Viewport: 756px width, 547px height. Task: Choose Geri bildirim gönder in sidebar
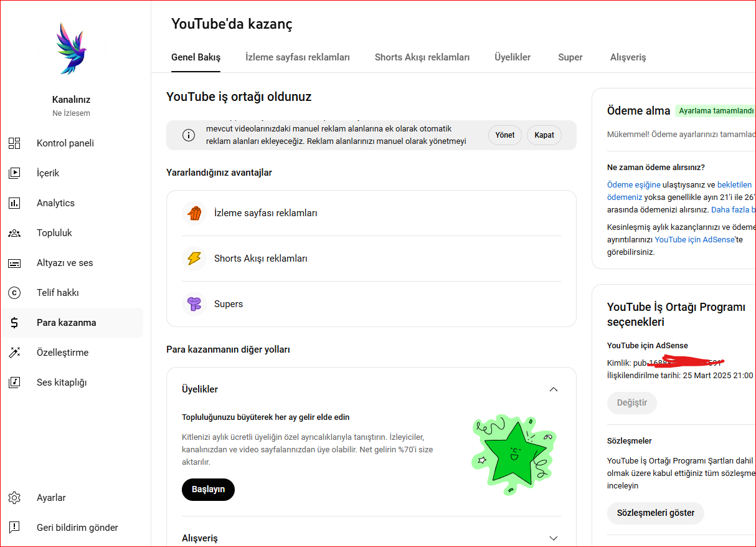(72, 528)
